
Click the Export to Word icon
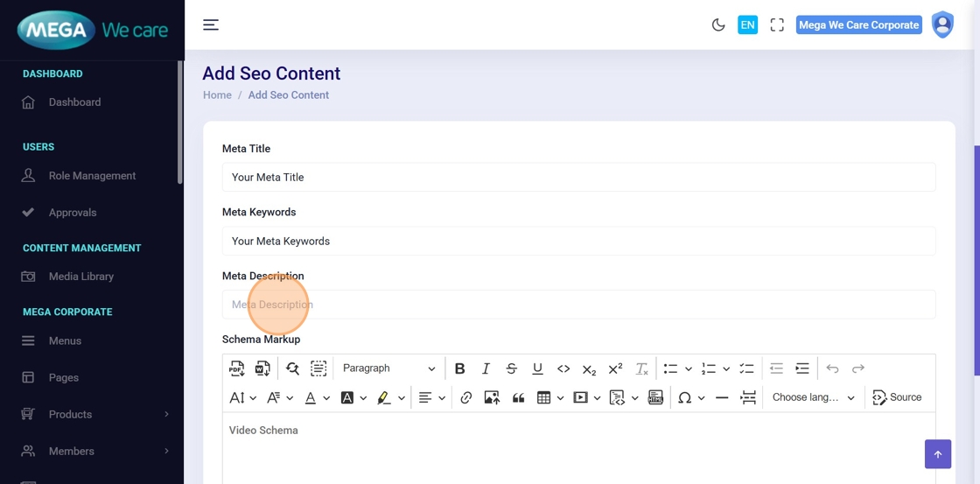(x=262, y=368)
